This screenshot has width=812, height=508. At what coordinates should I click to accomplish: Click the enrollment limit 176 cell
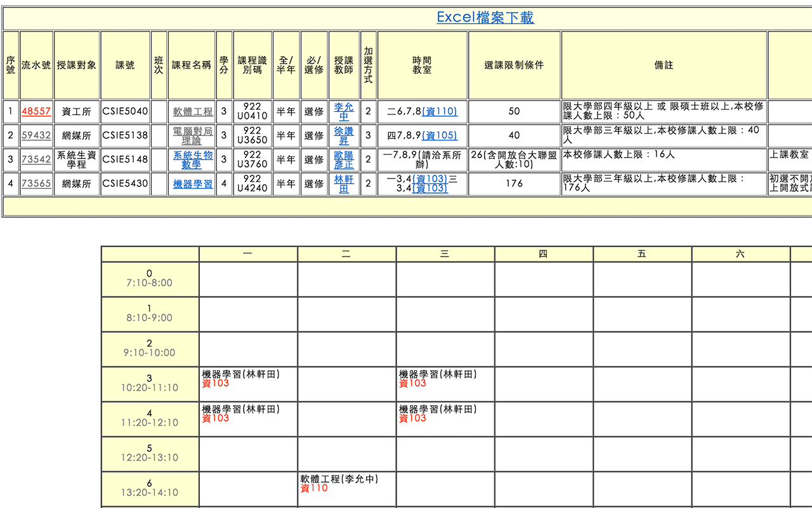[x=514, y=184]
